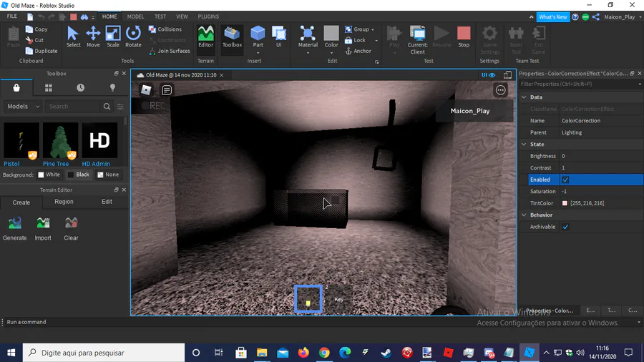This screenshot has width=644, height=362.
Task: Toggle the Archivable checkbox
Action: coord(565,227)
